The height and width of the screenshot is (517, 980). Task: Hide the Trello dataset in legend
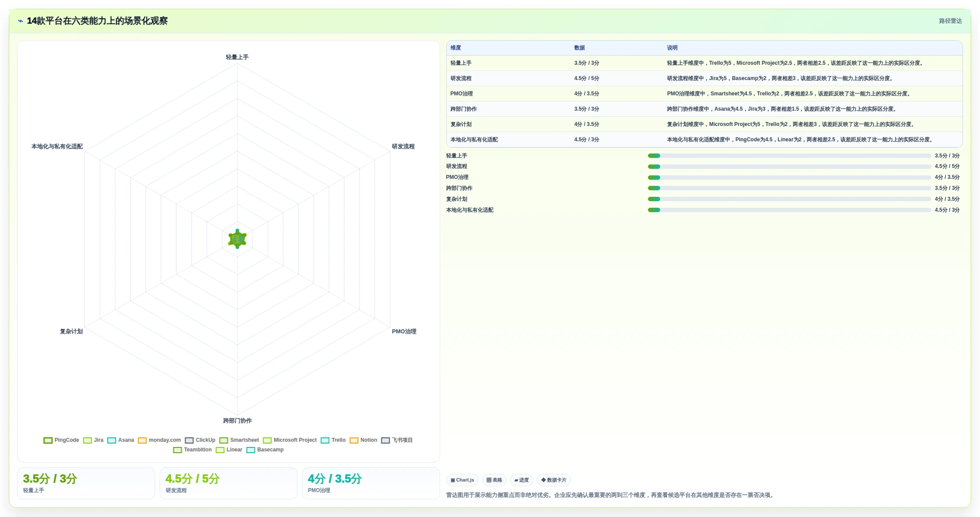[x=333, y=440]
